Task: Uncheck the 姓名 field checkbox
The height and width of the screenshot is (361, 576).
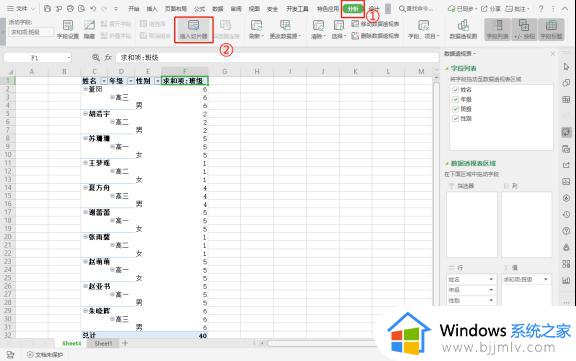Action: coord(456,90)
